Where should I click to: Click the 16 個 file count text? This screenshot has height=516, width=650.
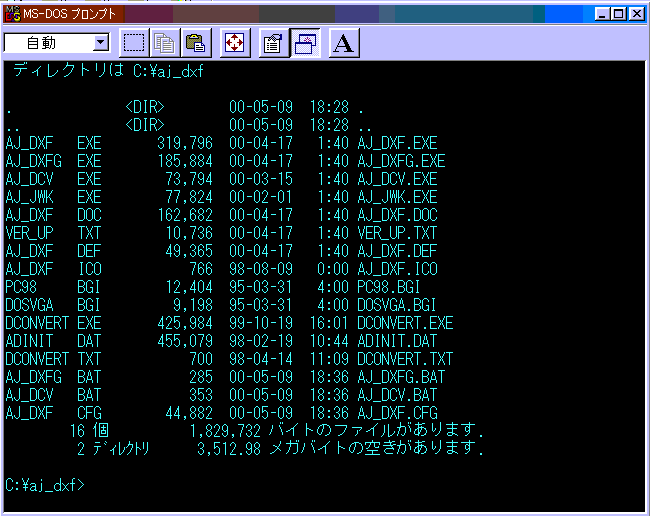(89, 431)
